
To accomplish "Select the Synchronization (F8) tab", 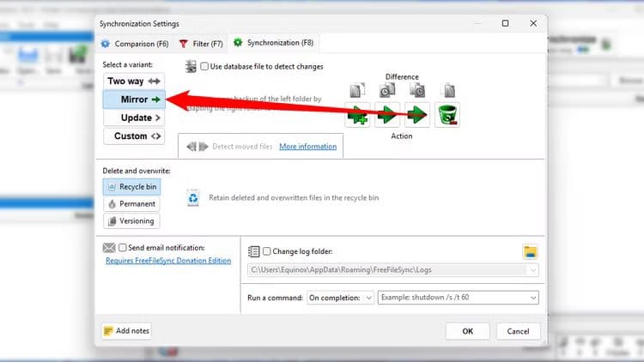I will (274, 43).
